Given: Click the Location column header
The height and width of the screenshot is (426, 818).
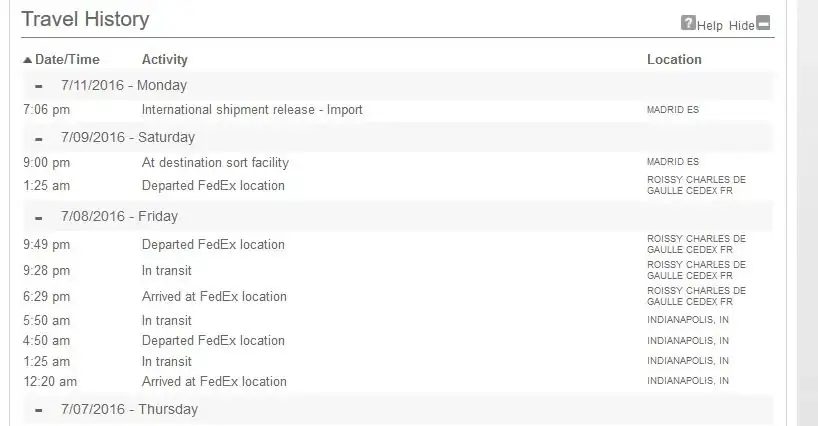Looking at the screenshot, I should (x=674, y=59).
